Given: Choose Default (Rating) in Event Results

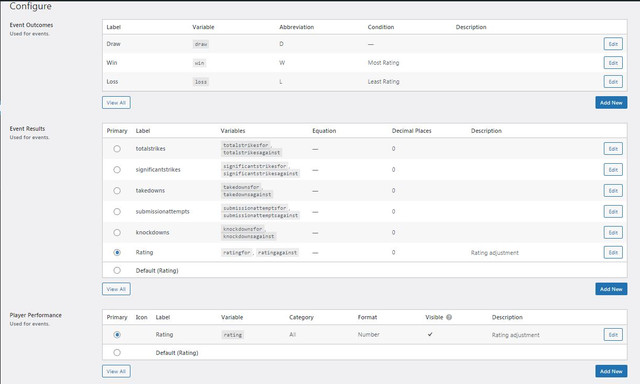Looking at the screenshot, I should 117,270.
